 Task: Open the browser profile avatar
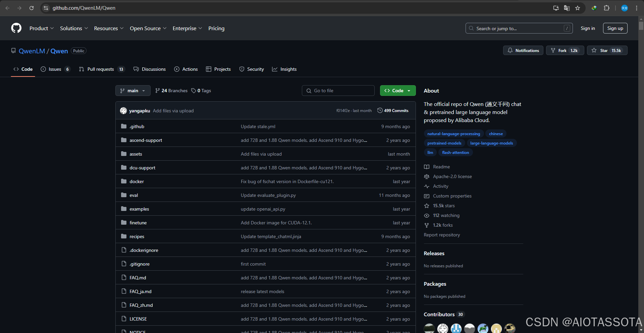[x=625, y=8]
